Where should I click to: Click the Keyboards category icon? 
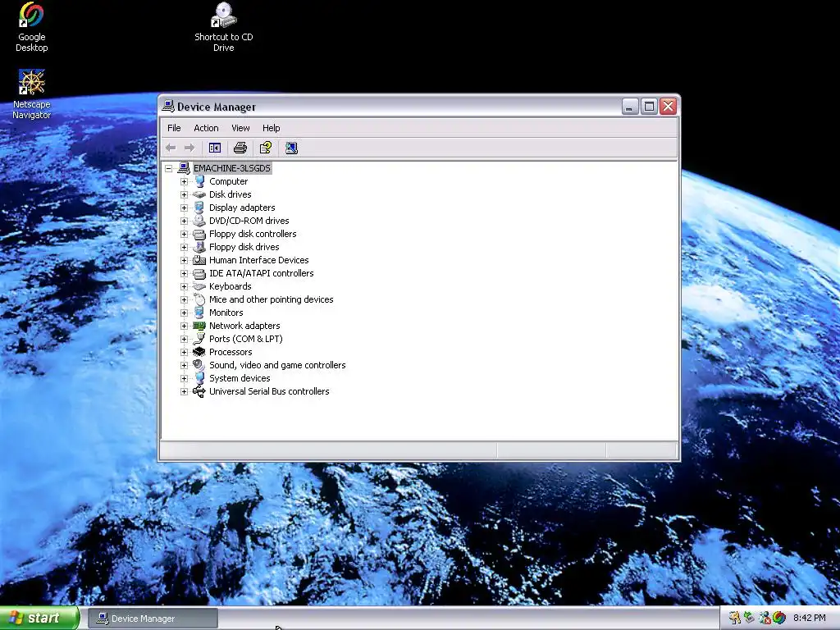tap(199, 286)
